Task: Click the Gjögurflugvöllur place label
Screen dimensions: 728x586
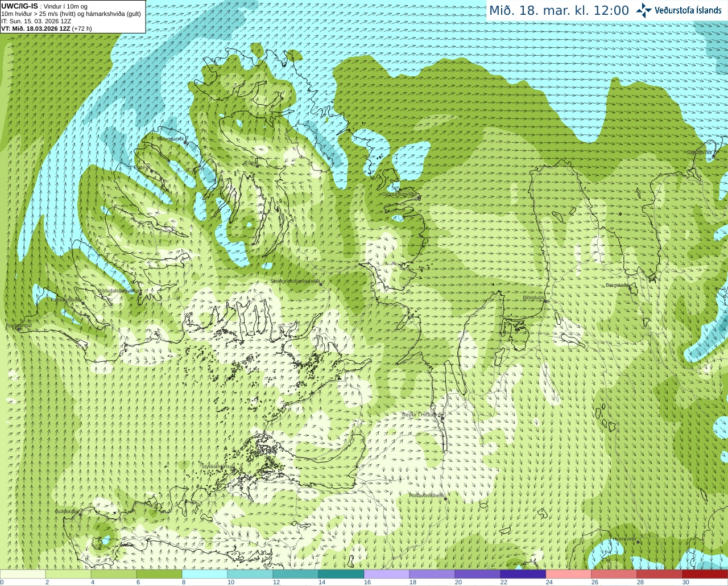Action: click(x=400, y=195)
